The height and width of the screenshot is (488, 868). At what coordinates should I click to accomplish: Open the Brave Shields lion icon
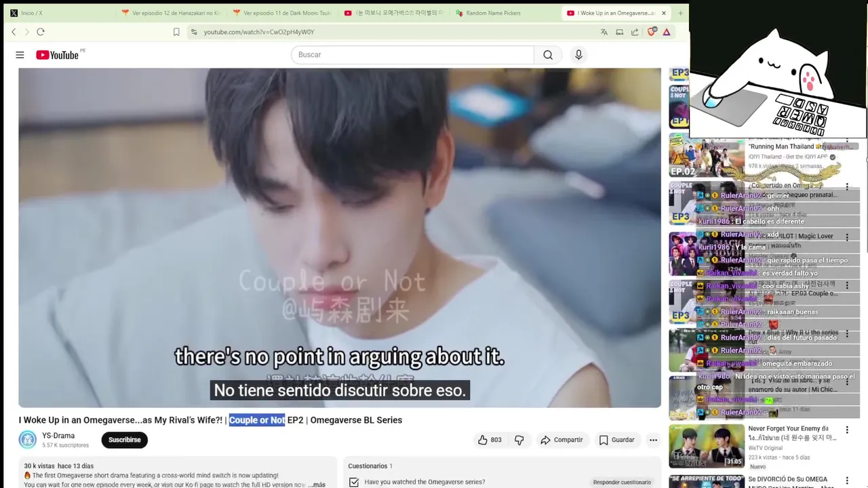(652, 32)
